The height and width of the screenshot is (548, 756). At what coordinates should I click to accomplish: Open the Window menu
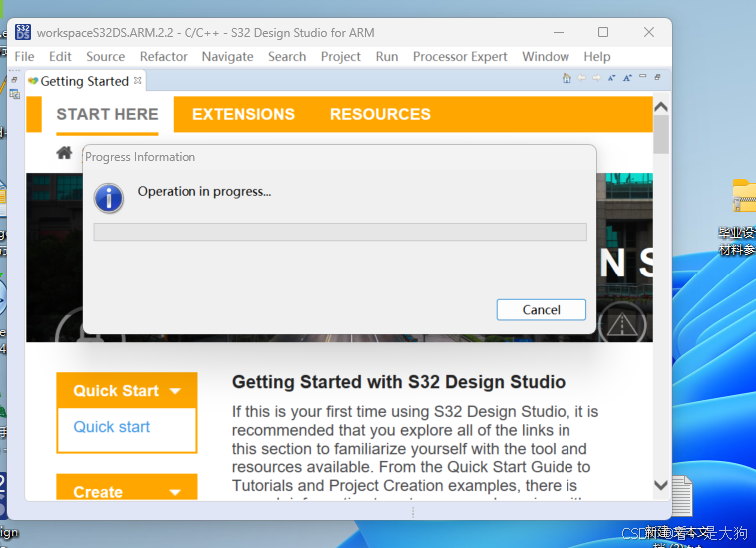point(546,57)
